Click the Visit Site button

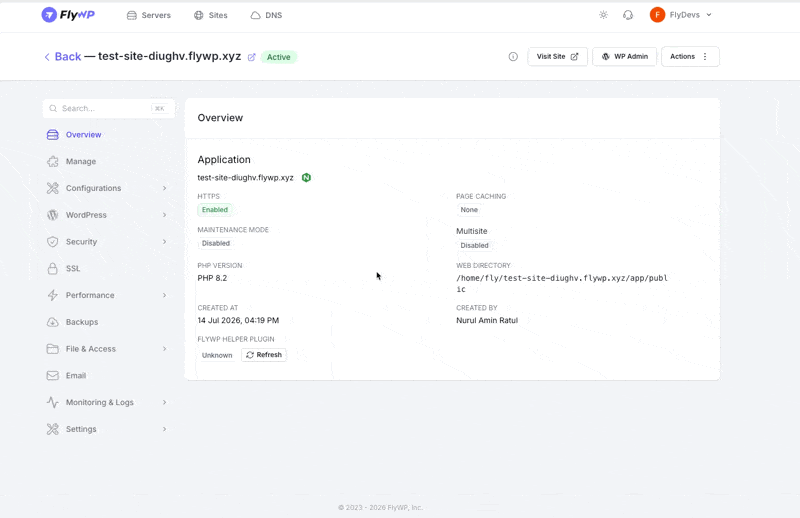click(x=557, y=57)
